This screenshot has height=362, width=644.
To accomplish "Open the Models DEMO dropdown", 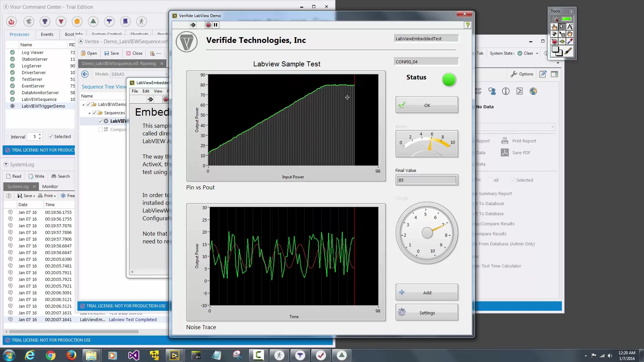I will (x=167, y=74).
